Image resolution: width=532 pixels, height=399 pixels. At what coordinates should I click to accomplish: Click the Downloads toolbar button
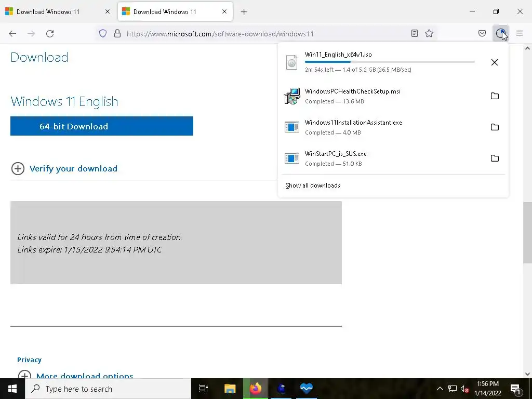(x=500, y=33)
